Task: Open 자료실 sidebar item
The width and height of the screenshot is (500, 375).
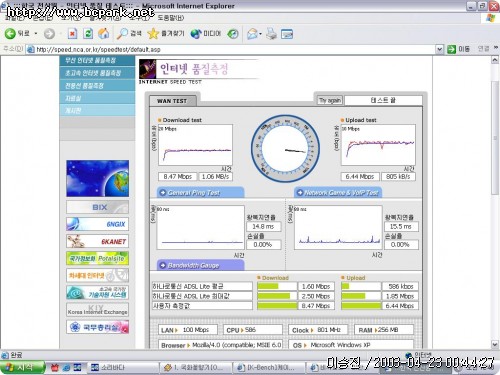Action: tap(97, 98)
